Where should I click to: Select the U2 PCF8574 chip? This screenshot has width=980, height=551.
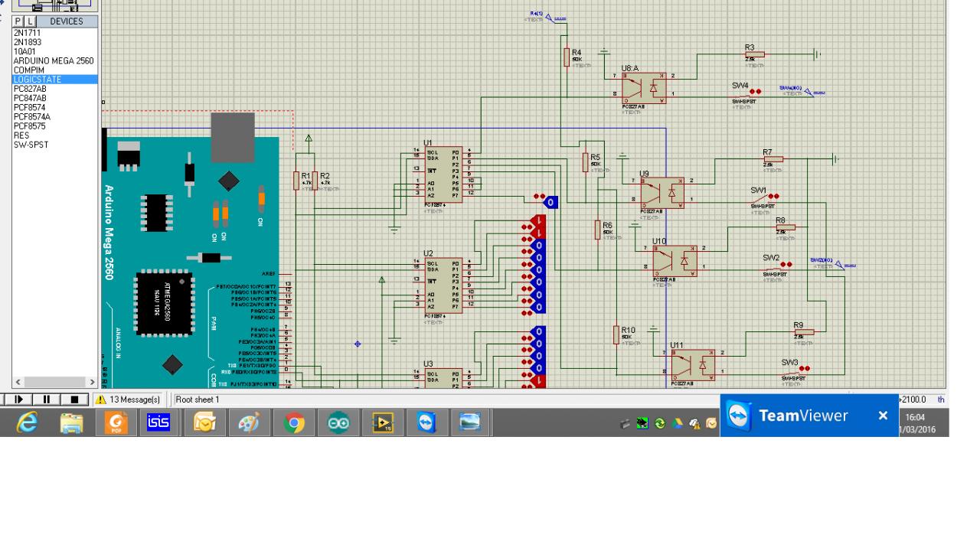[444, 285]
